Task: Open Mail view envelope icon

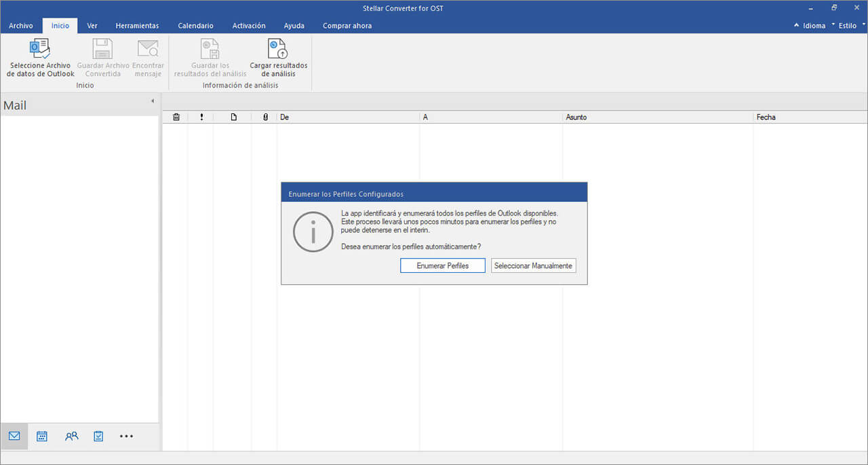Action: coord(14,436)
